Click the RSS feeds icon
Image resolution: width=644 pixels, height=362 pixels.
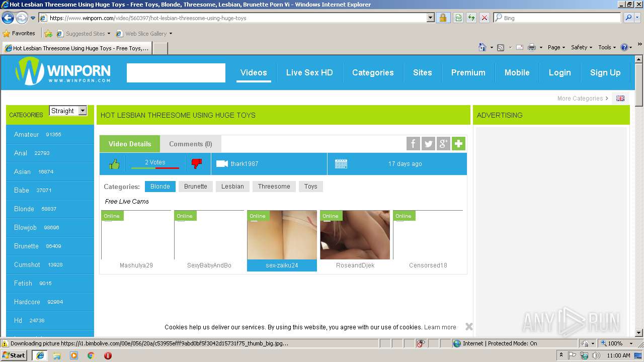click(x=501, y=47)
